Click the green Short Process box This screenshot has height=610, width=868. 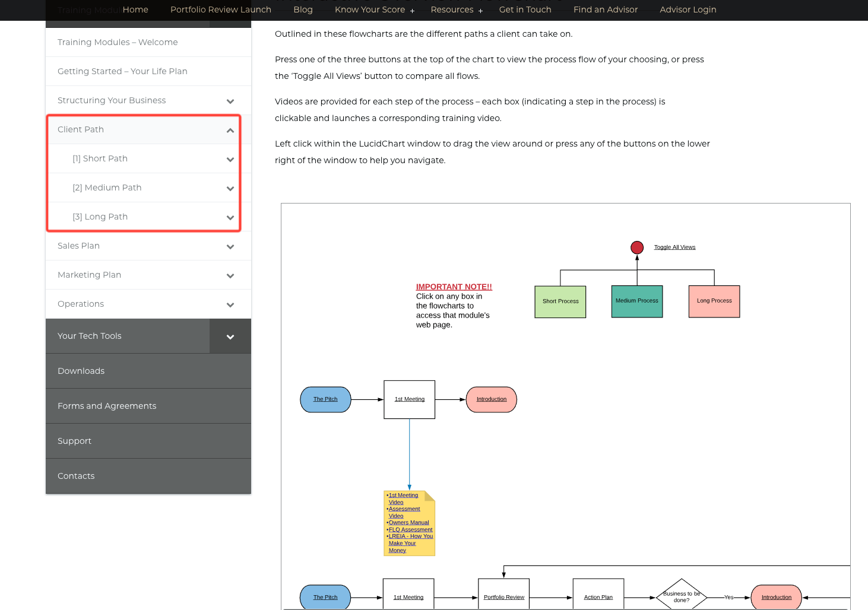pos(560,301)
